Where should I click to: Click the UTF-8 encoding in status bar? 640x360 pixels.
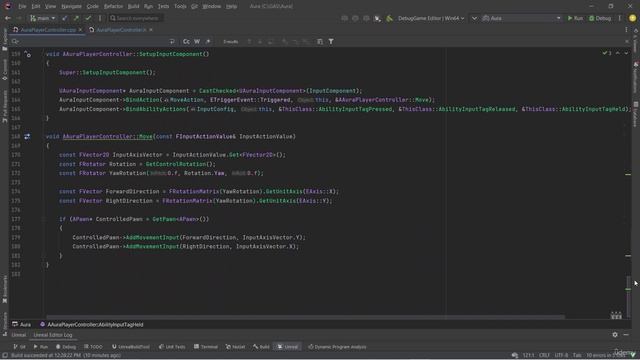(x=561, y=356)
